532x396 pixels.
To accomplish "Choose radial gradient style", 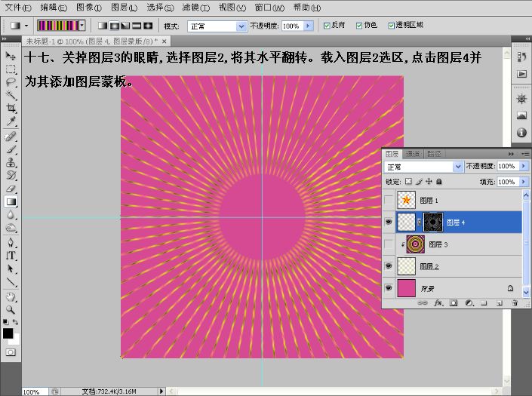I will (x=114, y=26).
